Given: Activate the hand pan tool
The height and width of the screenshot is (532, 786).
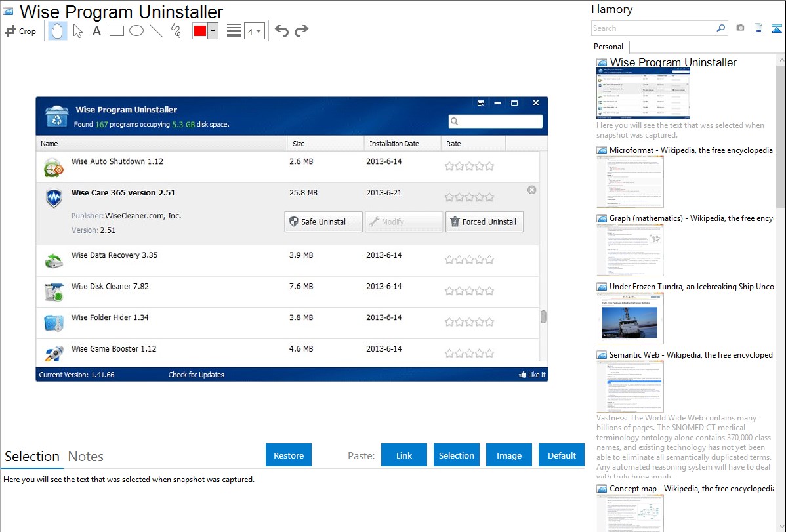Looking at the screenshot, I should (57, 31).
